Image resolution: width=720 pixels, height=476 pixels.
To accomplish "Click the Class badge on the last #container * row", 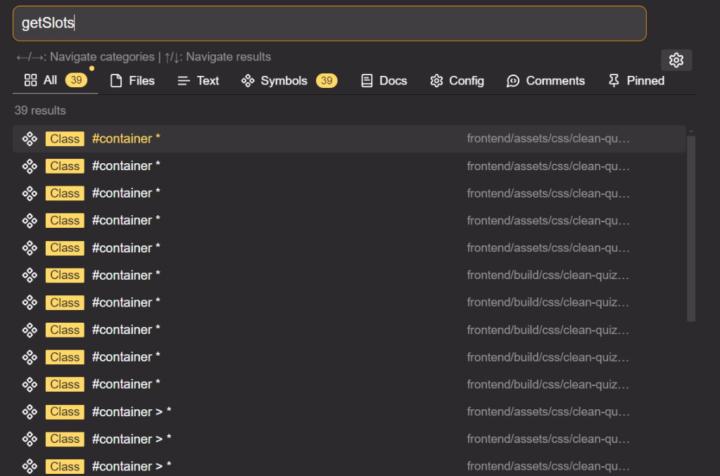I will coord(64,384).
